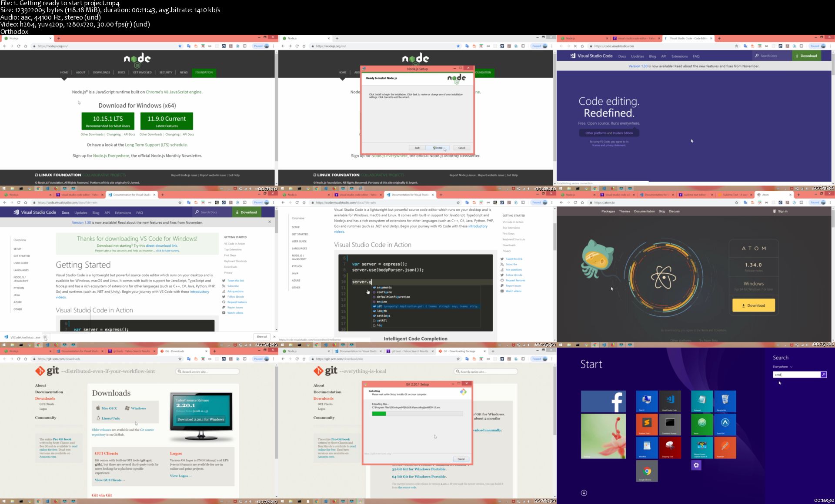Click Sign in on the Atom website

click(780, 212)
